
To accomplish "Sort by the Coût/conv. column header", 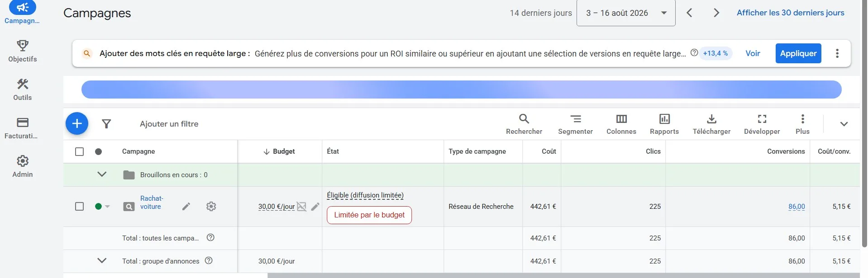I will tap(834, 151).
